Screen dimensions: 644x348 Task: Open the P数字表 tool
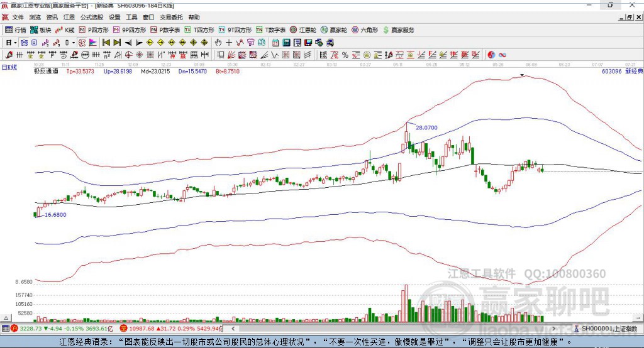pyautogui.click(x=165, y=30)
